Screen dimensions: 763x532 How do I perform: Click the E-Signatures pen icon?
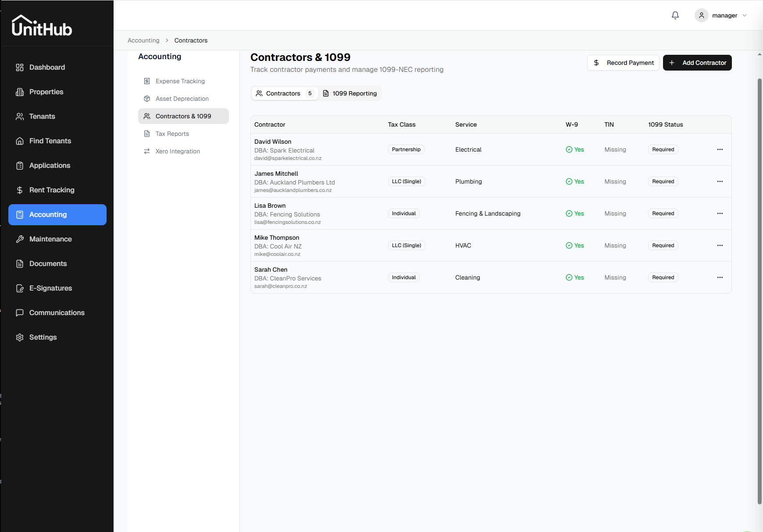click(x=20, y=288)
